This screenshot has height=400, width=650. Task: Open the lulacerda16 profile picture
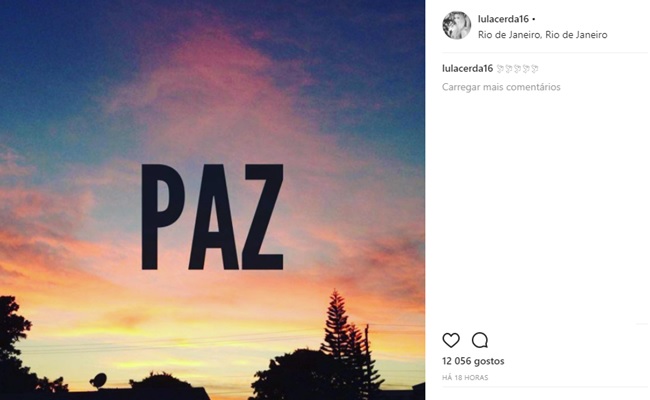[457, 26]
